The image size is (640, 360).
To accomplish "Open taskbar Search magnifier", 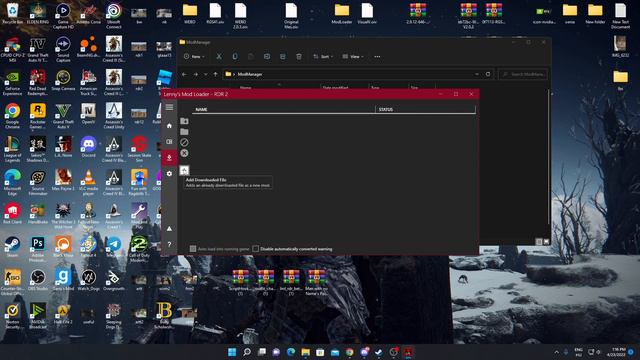I will [247, 352].
